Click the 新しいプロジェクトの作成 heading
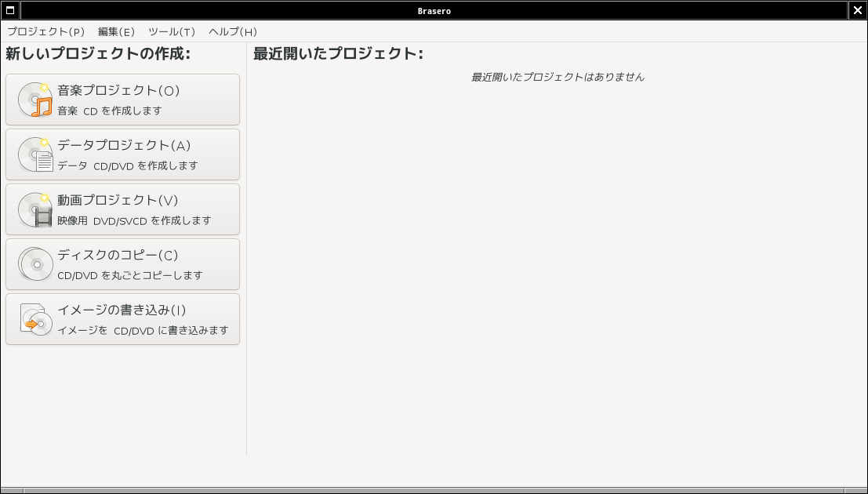Viewport: 868px width, 494px height. pyautogui.click(x=98, y=54)
